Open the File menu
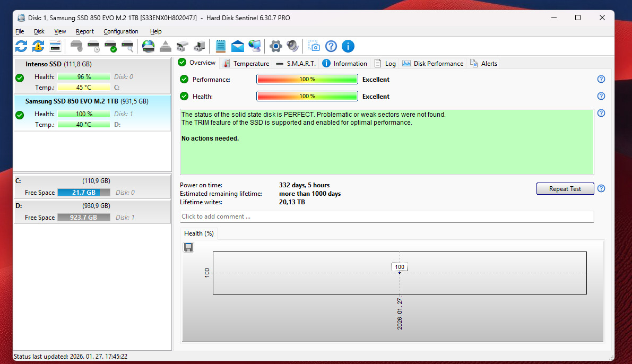Image resolution: width=632 pixels, height=364 pixels. click(20, 31)
